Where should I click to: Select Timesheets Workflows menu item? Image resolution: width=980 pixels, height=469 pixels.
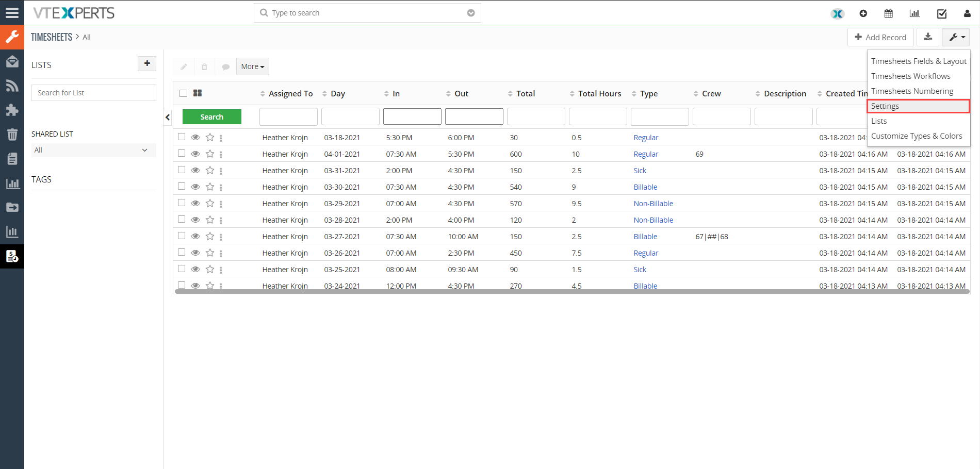pos(919,76)
